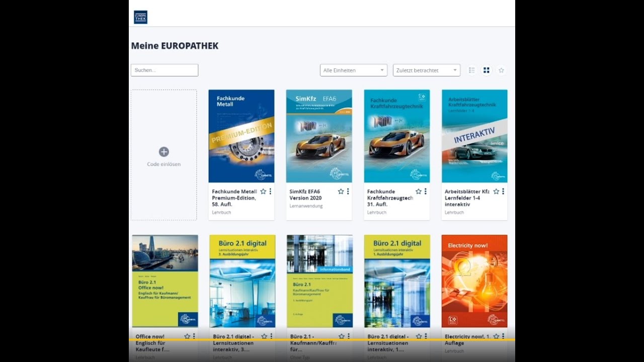Open the Fachkunde Kraftfahrzeugtechnik cover

pos(397,136)
